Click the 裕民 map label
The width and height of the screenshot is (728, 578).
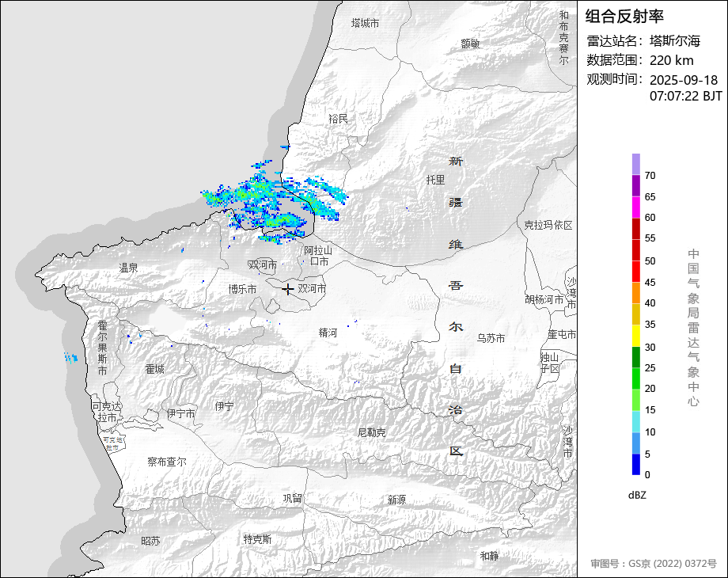click(338, 119)
